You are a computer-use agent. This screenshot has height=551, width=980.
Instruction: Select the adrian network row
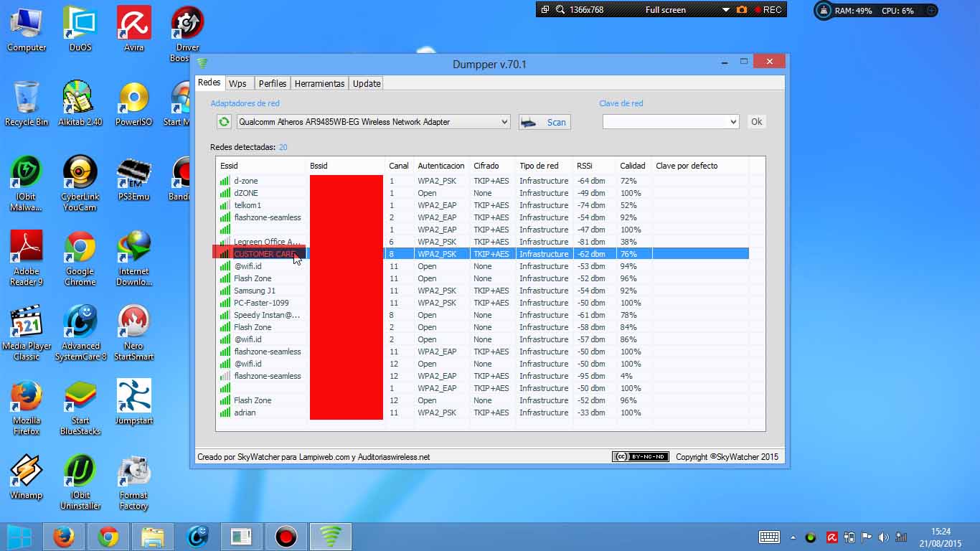coord(483,413)
